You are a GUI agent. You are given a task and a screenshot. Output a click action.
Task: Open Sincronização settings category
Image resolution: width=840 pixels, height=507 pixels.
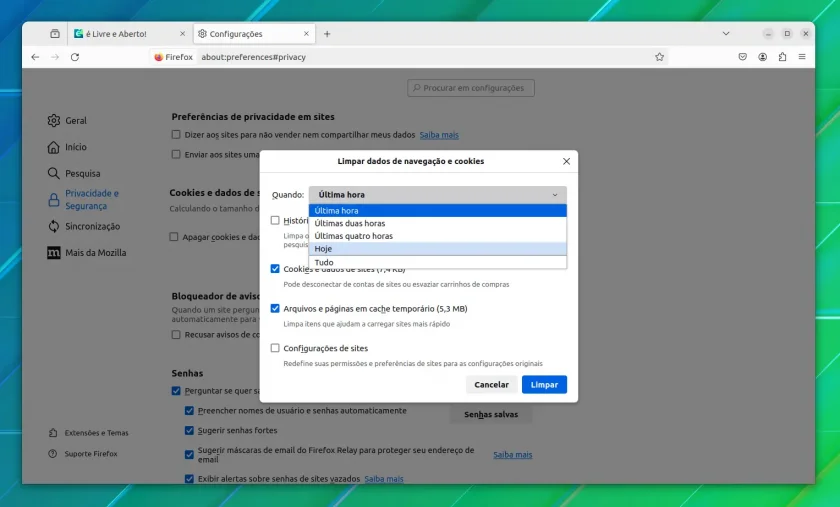[x=84, y=226]
